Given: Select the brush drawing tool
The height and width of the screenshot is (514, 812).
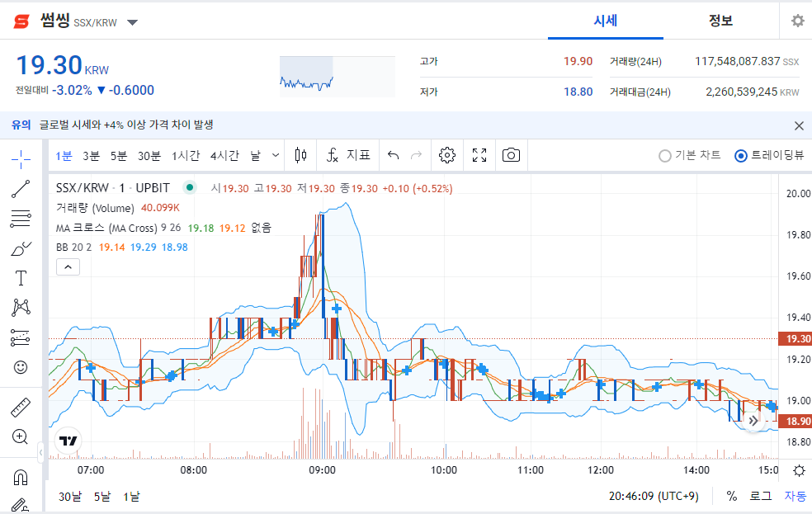Looking at the screenshot, I should [x=21, y=248].
